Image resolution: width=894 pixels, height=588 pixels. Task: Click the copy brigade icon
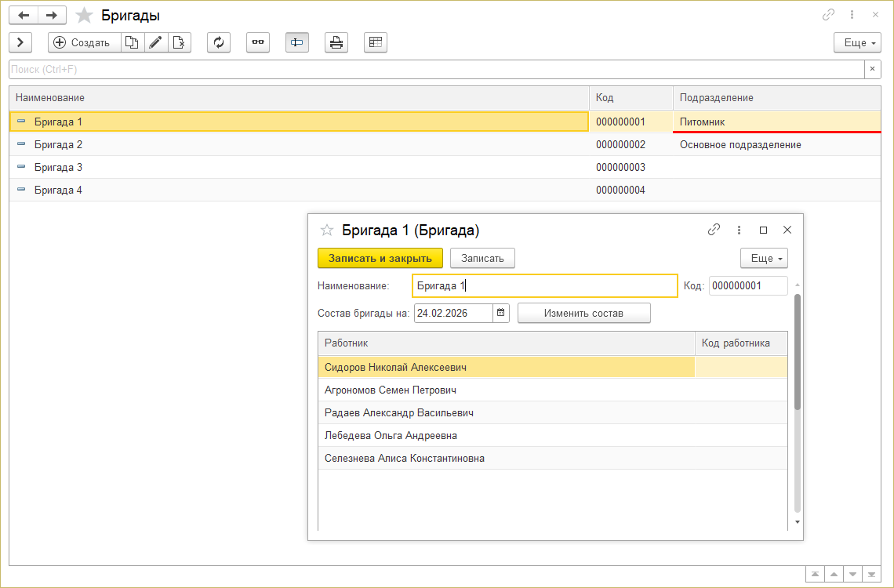(133, 42)
